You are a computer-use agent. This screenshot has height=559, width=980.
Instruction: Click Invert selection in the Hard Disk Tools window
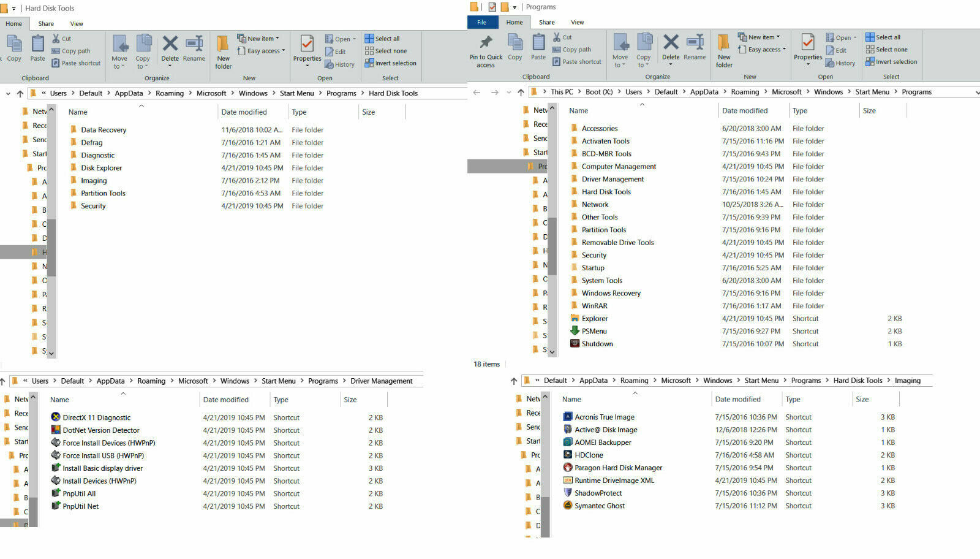point(391,63)
